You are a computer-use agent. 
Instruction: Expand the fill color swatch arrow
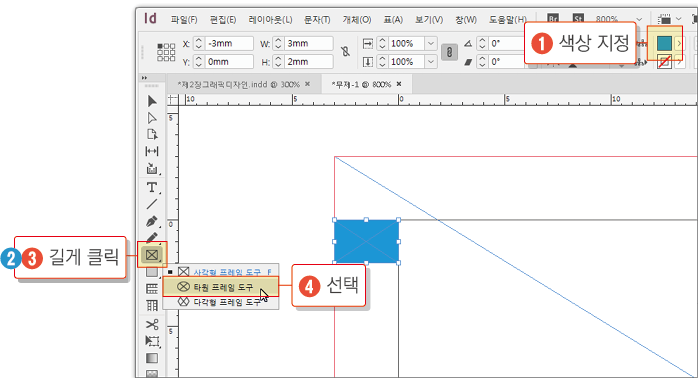tap(679, 43)
